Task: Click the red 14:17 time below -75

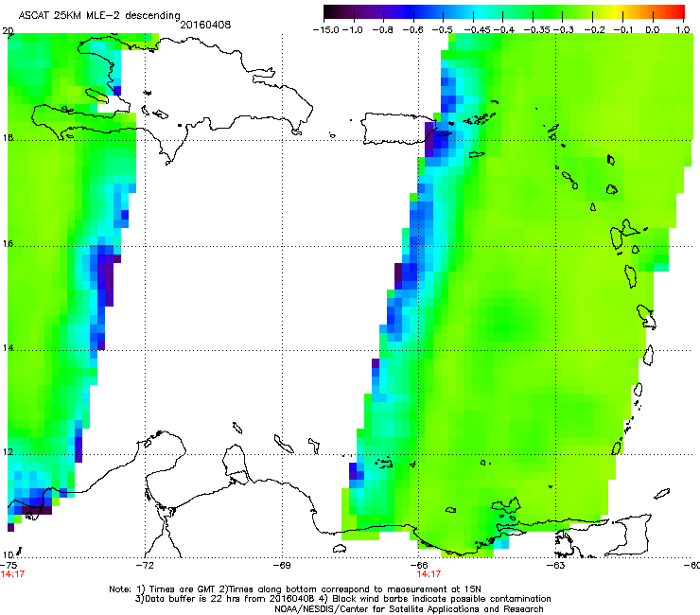Action: pyautogui.click(x=12, y=574)
